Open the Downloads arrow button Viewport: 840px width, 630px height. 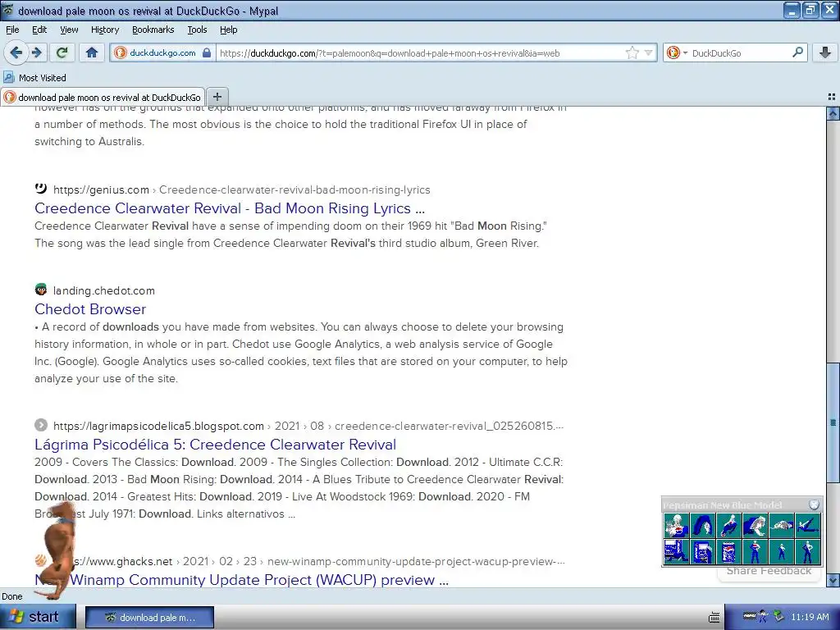pyautogui.click(x=825, y=52)
